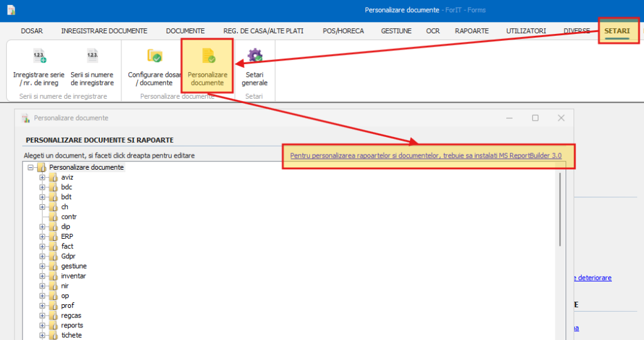Collapse the Personalizare documente root node
Screen dimensions: 644x340
tap(30, 168)
